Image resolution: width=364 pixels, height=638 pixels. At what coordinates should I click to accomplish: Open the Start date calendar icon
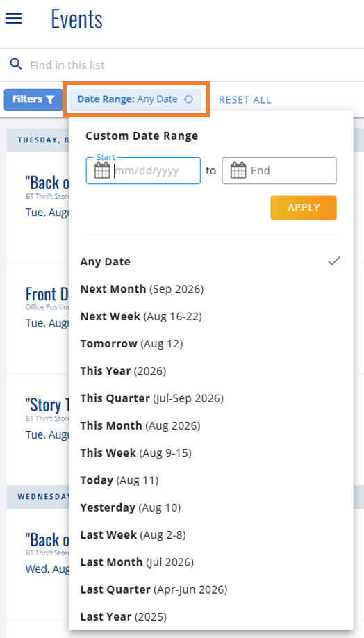(102, 170)
